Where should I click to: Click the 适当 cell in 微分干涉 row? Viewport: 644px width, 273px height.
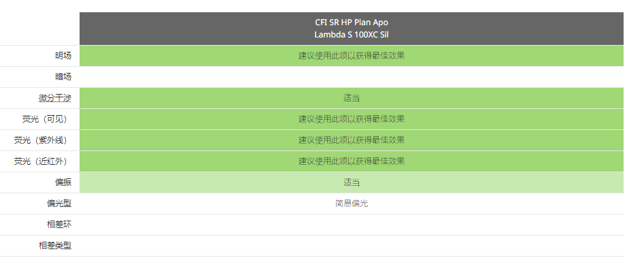tap(352, 98)
